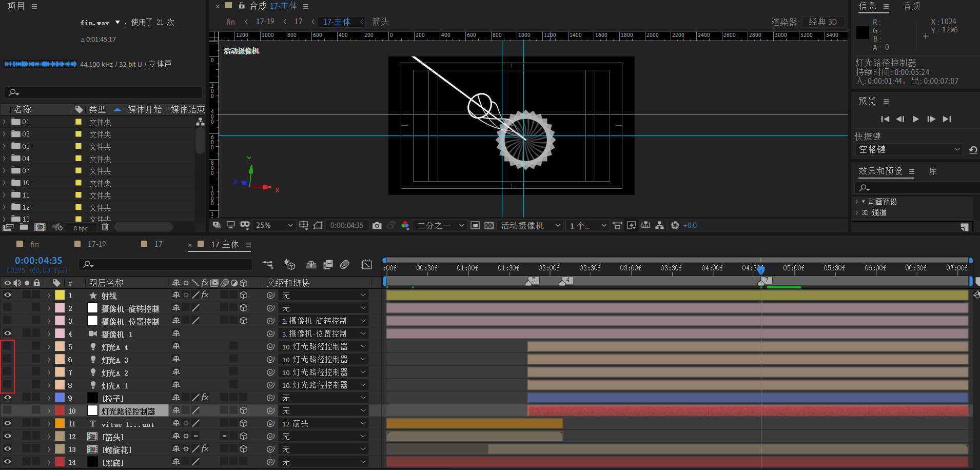Hide the 黑底 layer

pos(8,462)
